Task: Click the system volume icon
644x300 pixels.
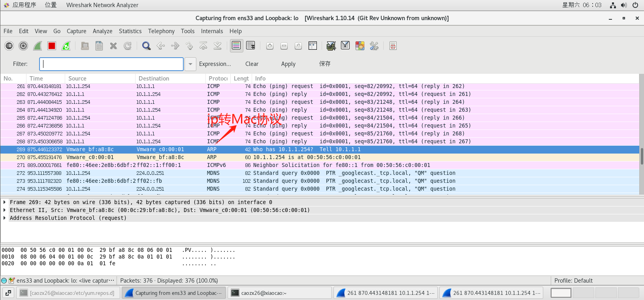Action: [x=624, y=5]
